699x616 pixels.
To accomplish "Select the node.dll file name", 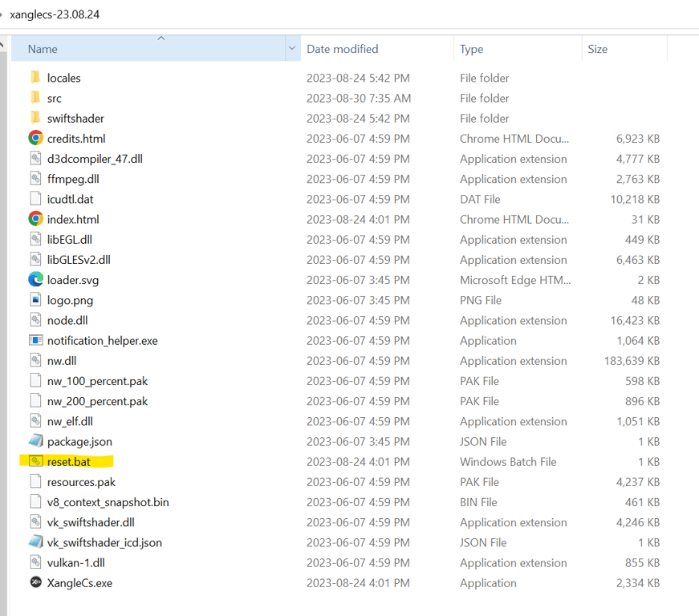I will [x=67, y=320].
